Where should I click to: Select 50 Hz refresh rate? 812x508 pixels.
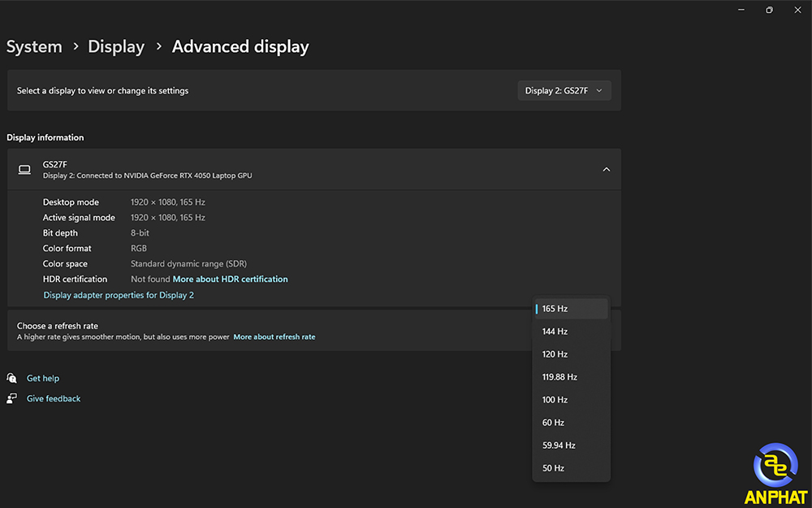(571, 468)
